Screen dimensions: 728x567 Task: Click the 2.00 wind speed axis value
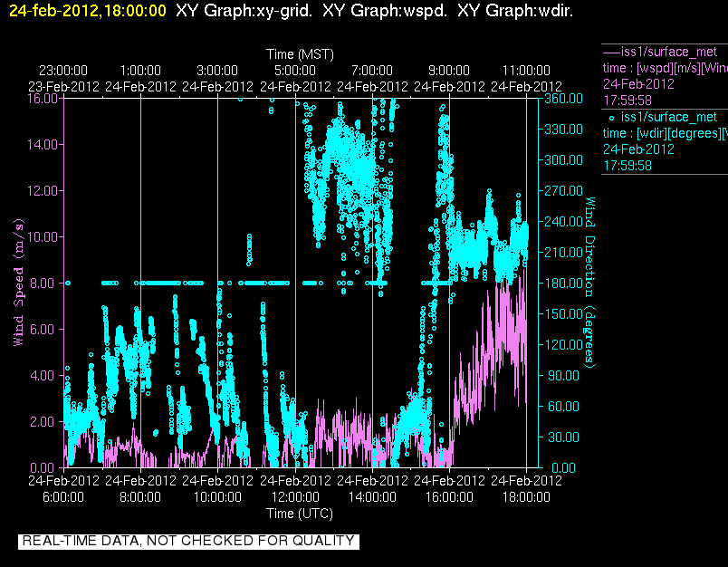tap(43, 422)
